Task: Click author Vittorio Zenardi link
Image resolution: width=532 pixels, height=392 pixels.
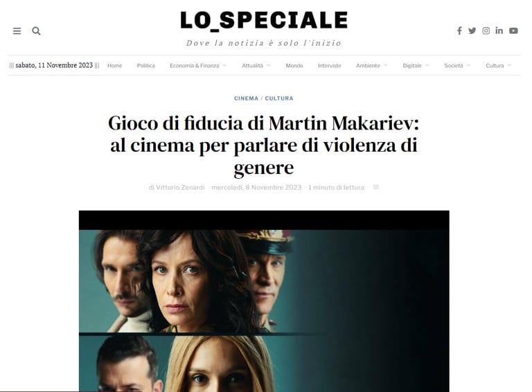Action: pos(180,187)
